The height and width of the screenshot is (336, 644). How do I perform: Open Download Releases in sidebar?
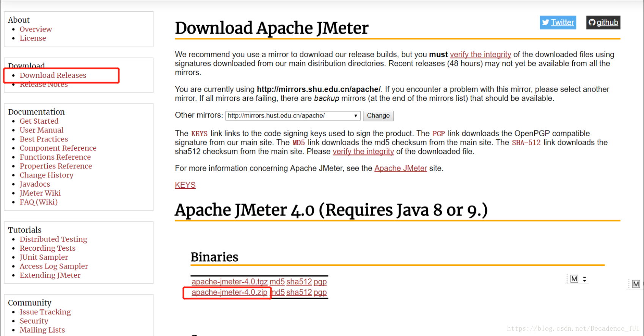(53, 75)
